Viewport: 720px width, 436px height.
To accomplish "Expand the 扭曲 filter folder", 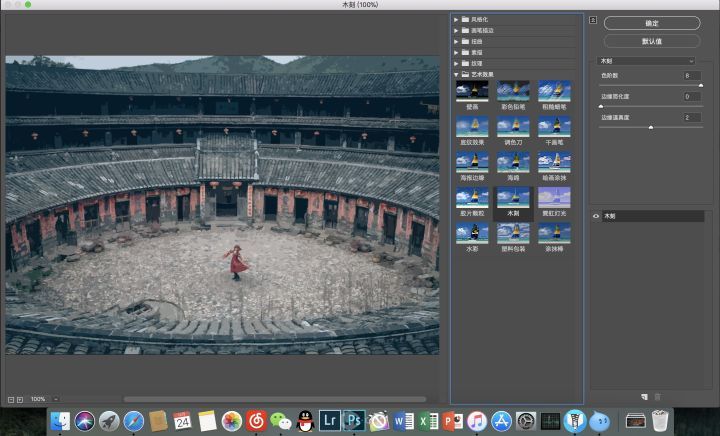I will 457,41.
